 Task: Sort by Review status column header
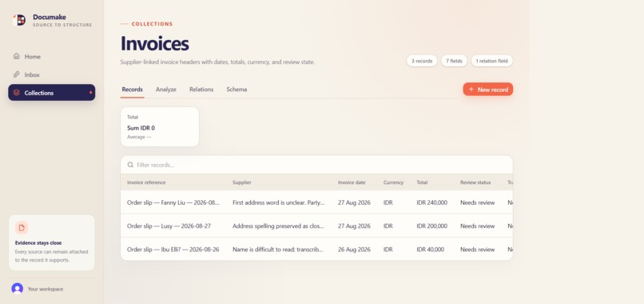475,182
